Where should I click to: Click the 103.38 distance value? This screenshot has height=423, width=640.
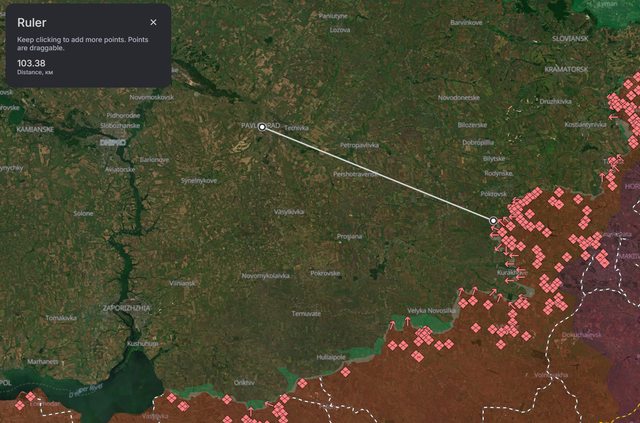[33, 62]
